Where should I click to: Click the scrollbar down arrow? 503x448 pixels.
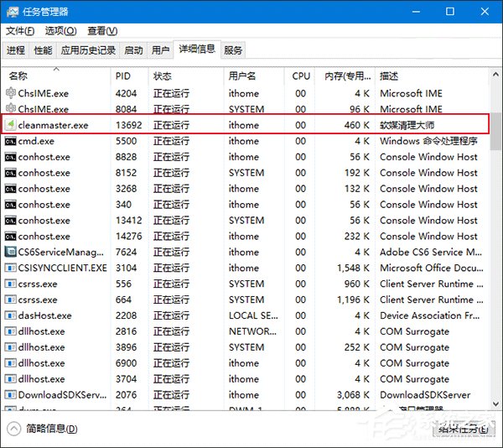coord(495,404)
